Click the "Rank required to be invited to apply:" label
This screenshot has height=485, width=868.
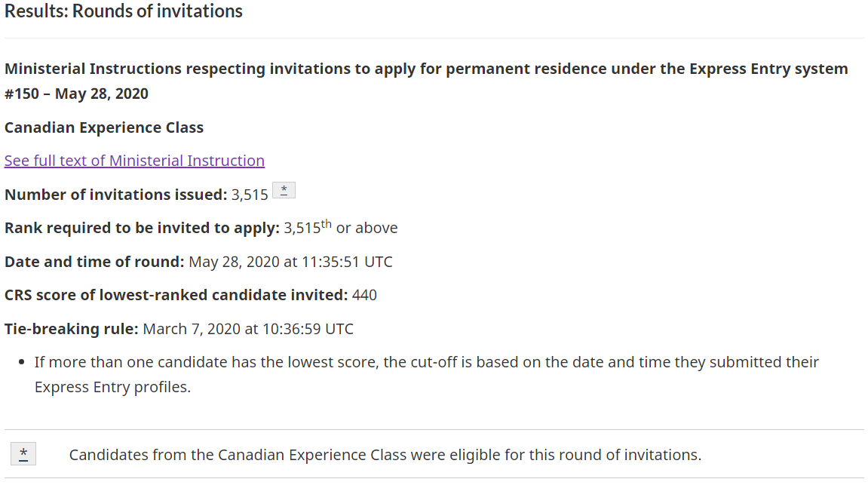(x=142, y=228)
